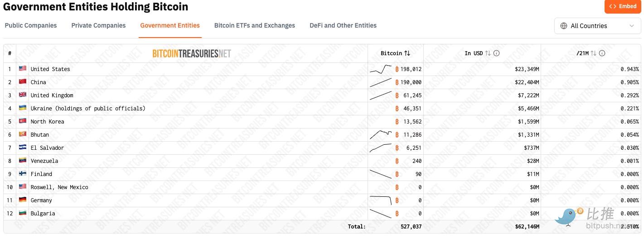The height and width of the screenshot is (238, 644).
Task: Click the Germany flag icon
Action: click(x=23, y=200)
